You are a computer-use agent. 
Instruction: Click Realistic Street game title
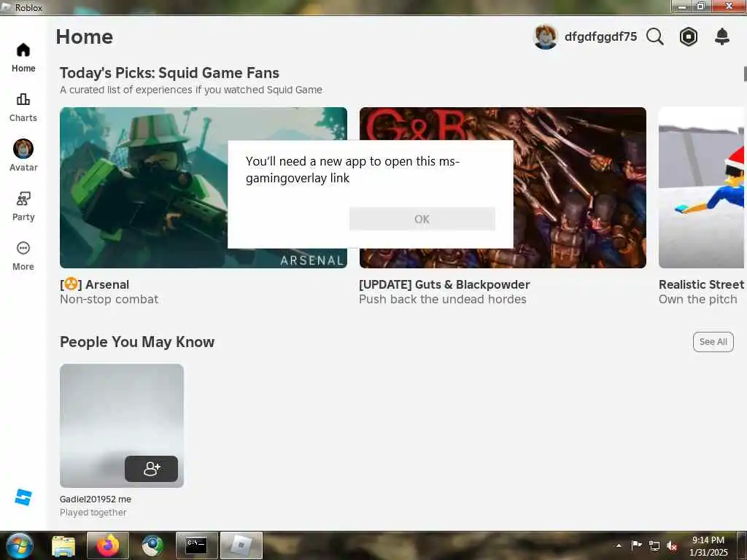pos(701,285)
